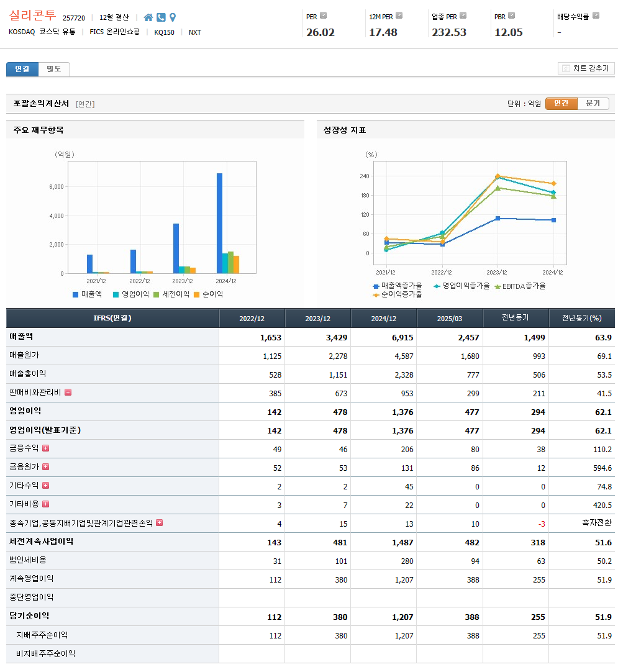Click the NXT label
This screenshot has width=618, height=672.
tap(194, 32)
